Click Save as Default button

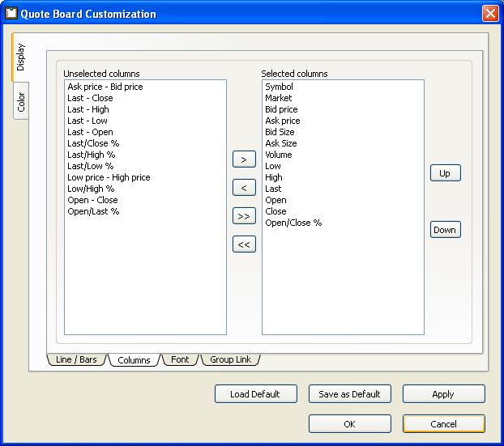[349, 394]
